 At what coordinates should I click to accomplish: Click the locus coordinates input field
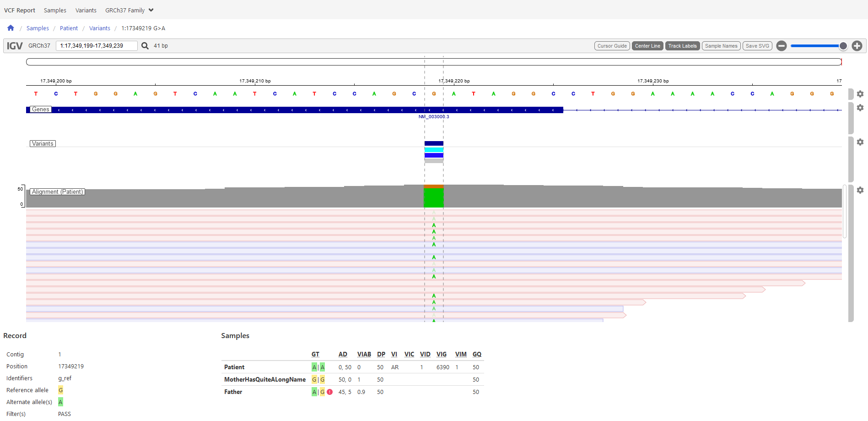[x=97, y=46]
